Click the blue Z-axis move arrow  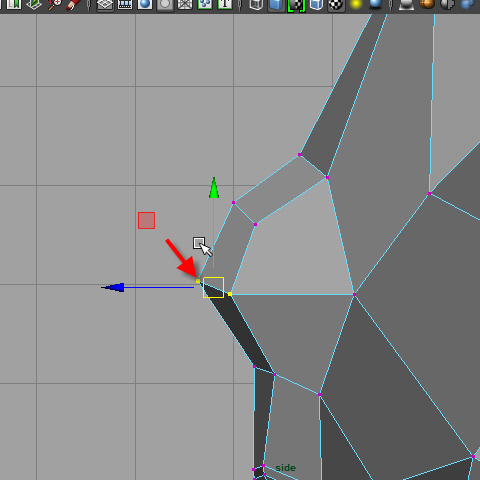click(113, 287)
